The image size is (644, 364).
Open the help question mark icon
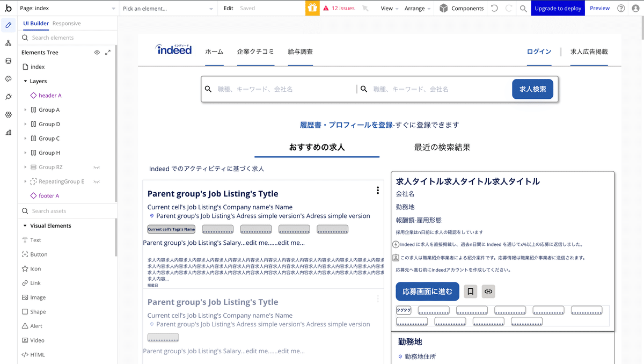point(621,8)
